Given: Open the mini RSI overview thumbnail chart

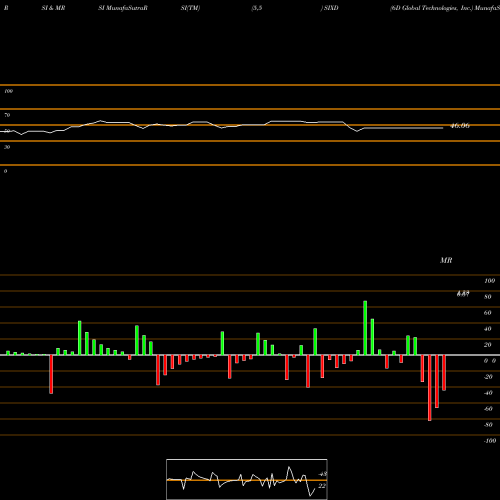Looking at the screenshot, I should (x=247, y=479).
